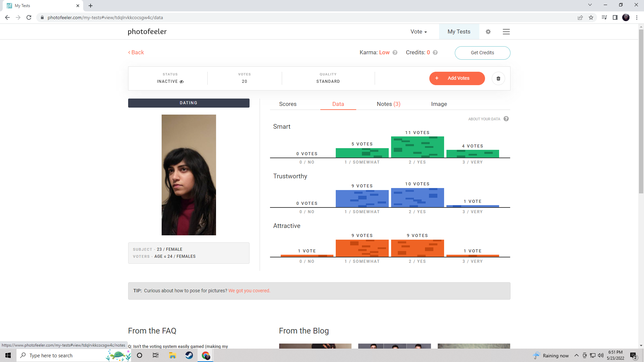Click the Dating category banner
The width and height of the screenshot is (644, 362).
pos(189,103)
